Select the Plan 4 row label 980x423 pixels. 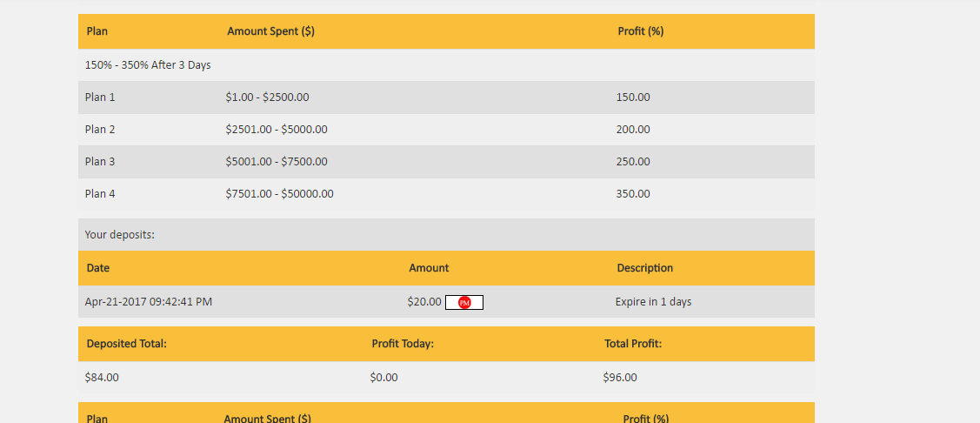(100, 194)
